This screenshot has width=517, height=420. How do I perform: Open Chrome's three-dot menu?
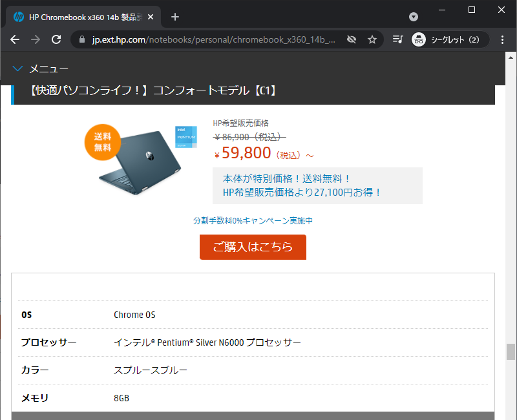click(502, 39)
